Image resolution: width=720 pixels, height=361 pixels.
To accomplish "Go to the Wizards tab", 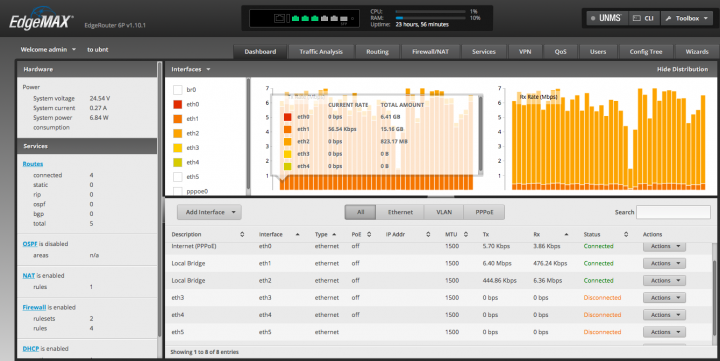I will [697, 52].
